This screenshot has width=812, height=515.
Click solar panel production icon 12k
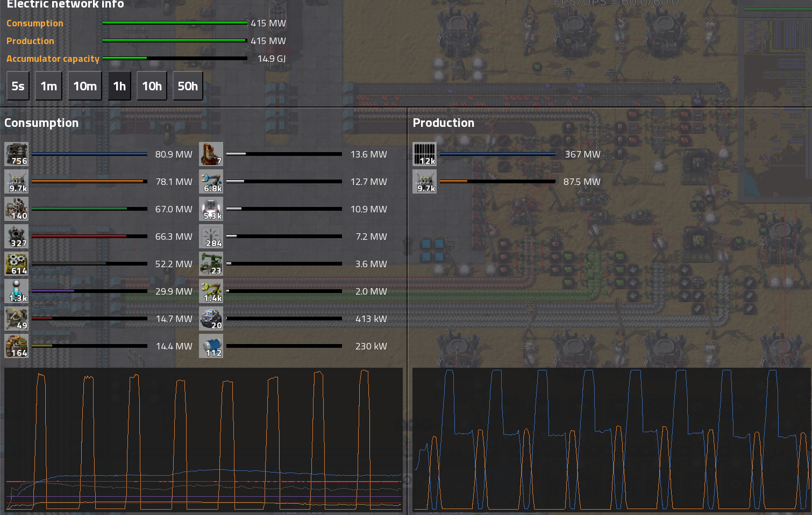click(425, 154)
